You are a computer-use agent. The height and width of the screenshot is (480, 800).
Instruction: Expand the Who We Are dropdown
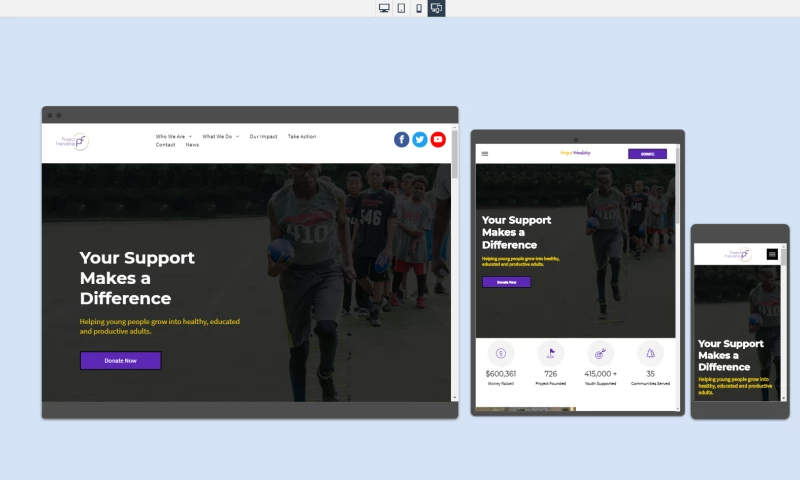173,136
